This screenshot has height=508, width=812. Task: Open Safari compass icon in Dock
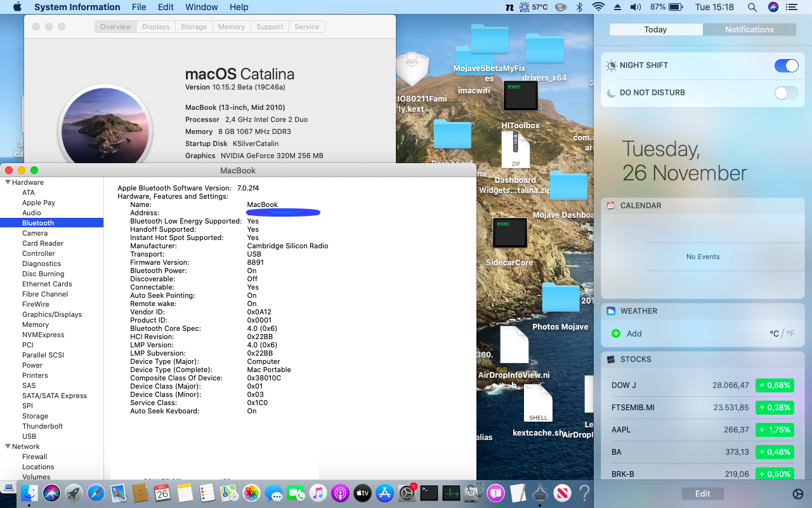(x=96, y=493)
